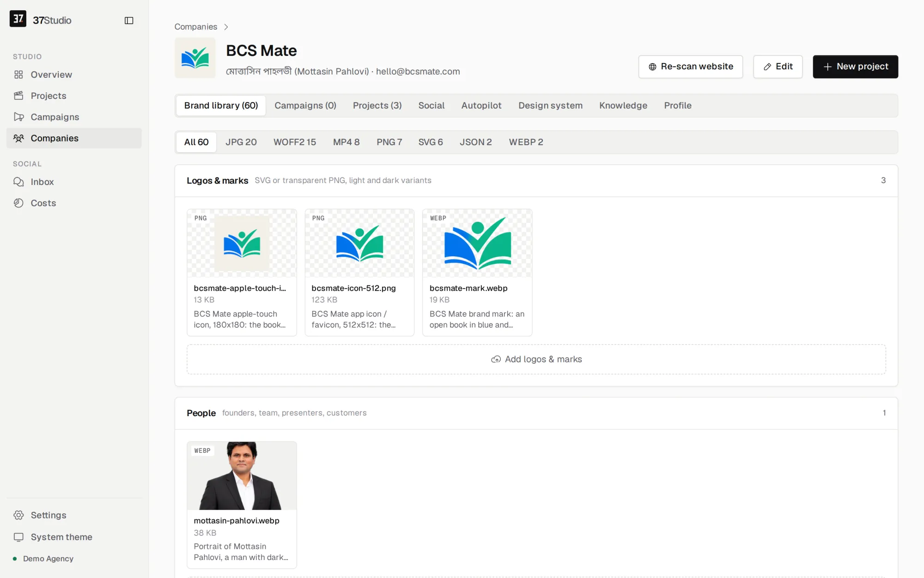The height and width of the screenshot is (578, 924).
Task: Filter assets by WOFF2 15
Action: [x=295, y=142]
